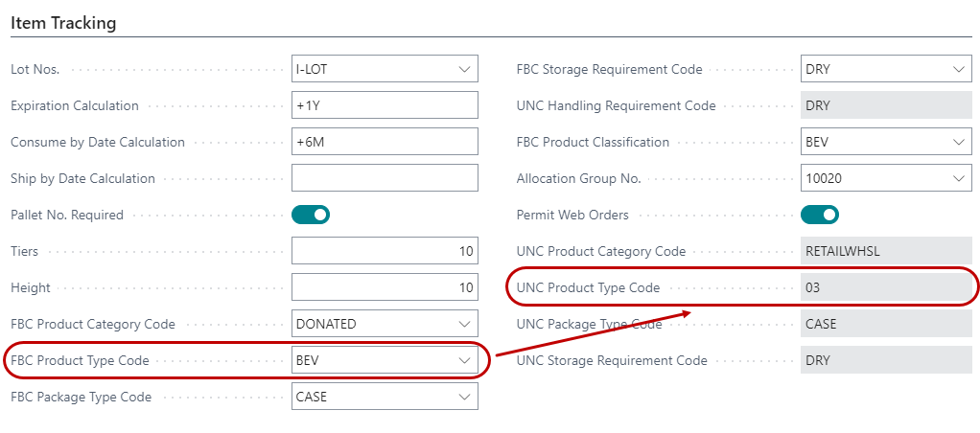Open Allocation Group No. dropdown
Viewport: 980px width, 433px height.
pyautogui.click(x=958, y=178)
